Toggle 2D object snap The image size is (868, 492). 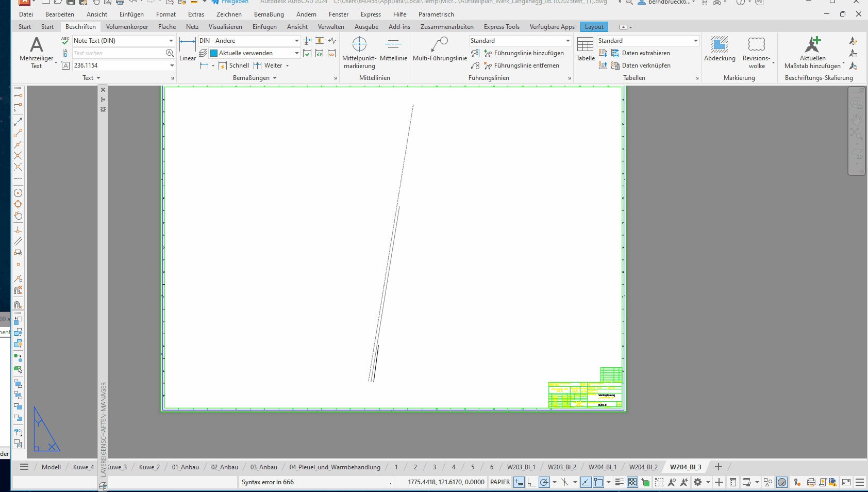pyautogui.click(x=598, y=482)
